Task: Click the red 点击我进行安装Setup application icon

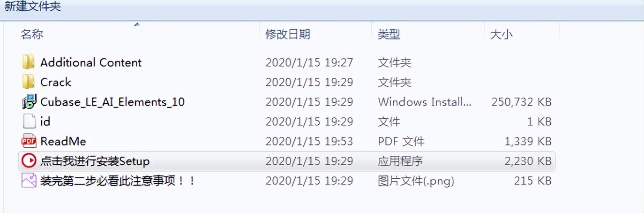Action: [29, 161]
